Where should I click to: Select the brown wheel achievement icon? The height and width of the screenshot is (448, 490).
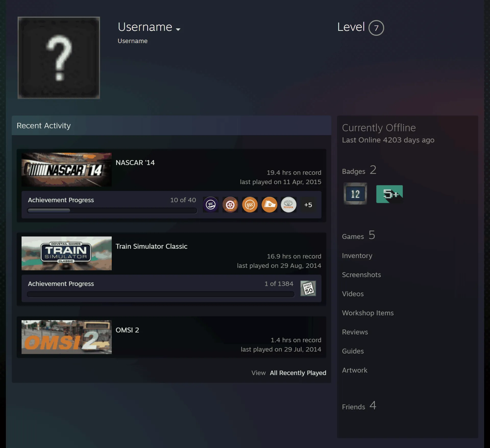pyautogui.click(x=230, y=204)
